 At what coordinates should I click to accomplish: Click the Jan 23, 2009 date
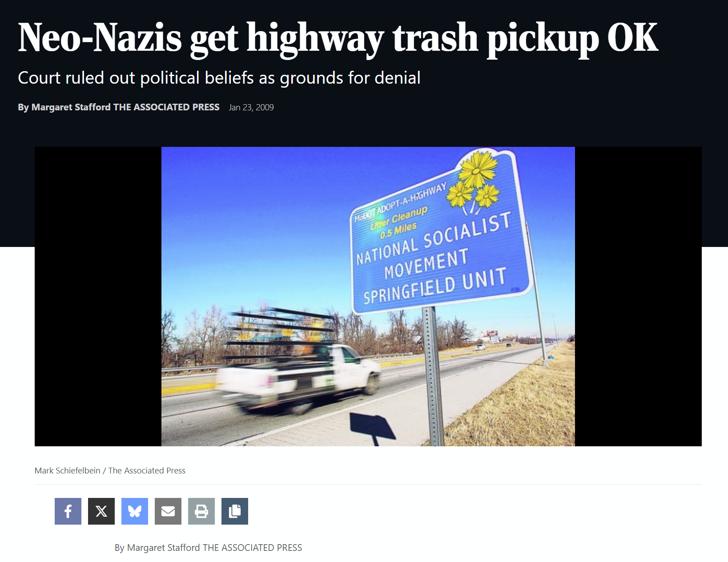[x=251, y=108]
